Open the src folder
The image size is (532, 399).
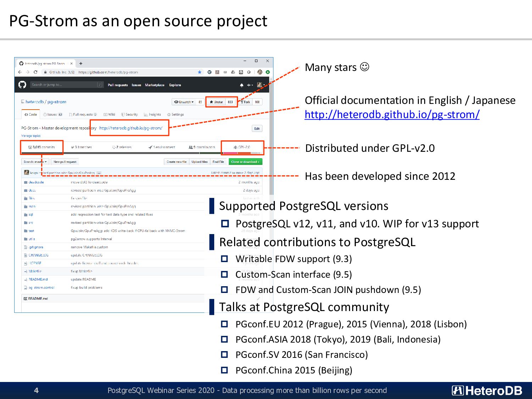[31, 223]
